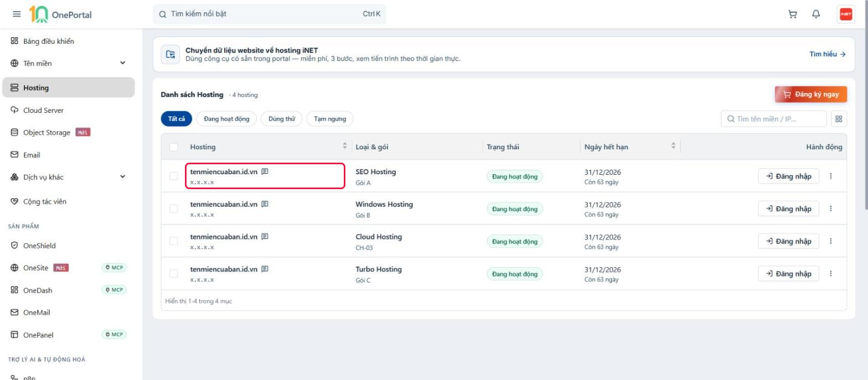Viewport: 868px width, 380px height.
Task: Open note icon beside Windows Hosting domain
Action: click(265, 204)
